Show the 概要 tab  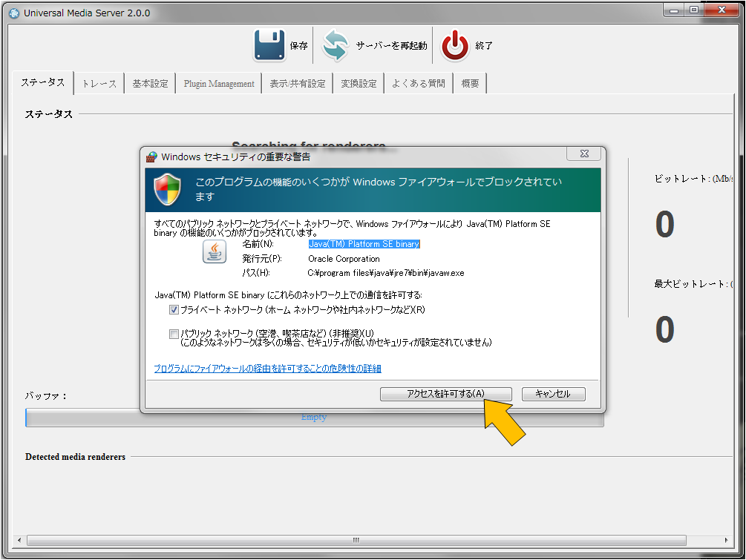pos(470,84)
